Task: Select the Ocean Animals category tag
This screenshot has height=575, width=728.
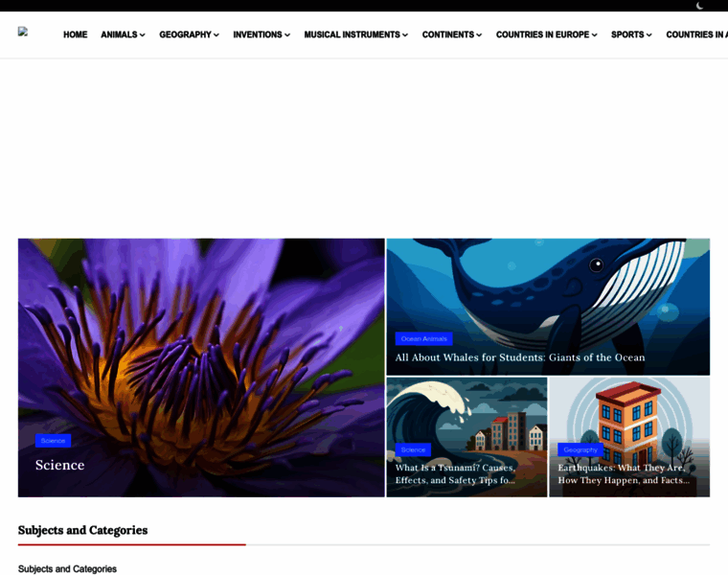Action: click(423, 338)
